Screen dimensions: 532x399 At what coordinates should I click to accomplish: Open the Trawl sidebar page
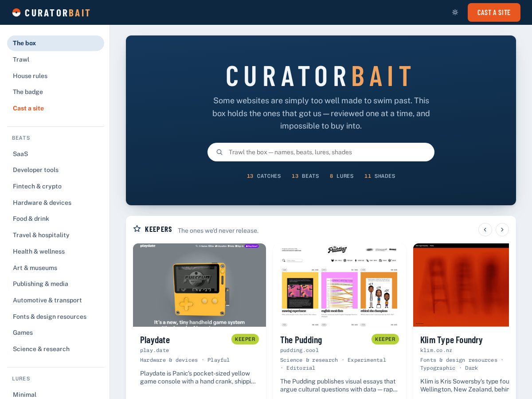[55, 59]
